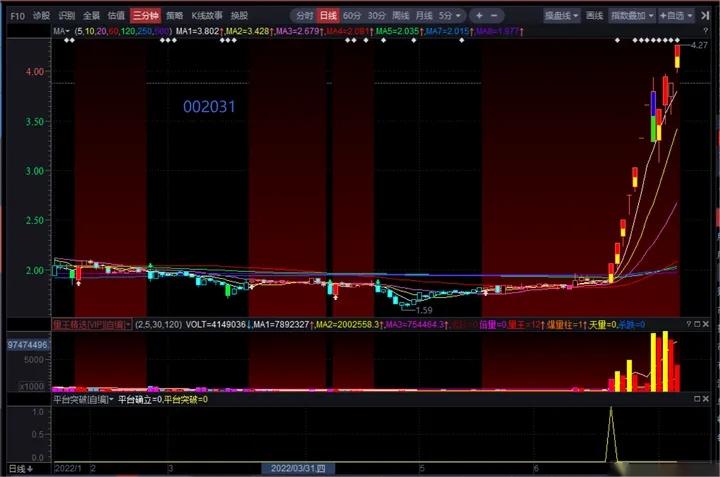Switch to the 月线 monthly tab
The image size is (720, 477).
424,16
